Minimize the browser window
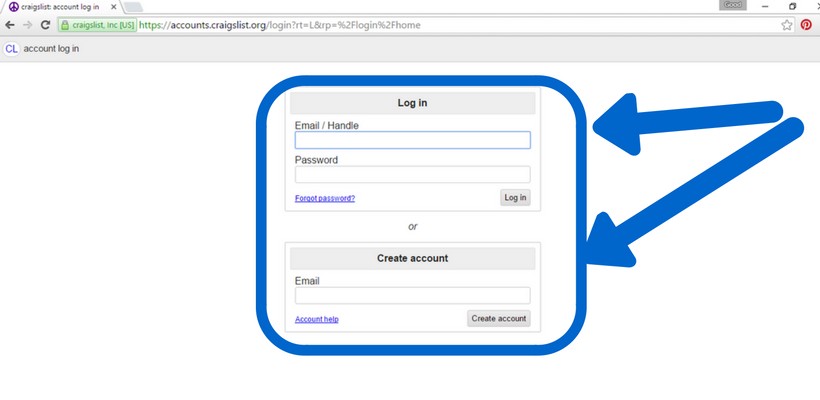The image size is (820, 400). (765, 6)
